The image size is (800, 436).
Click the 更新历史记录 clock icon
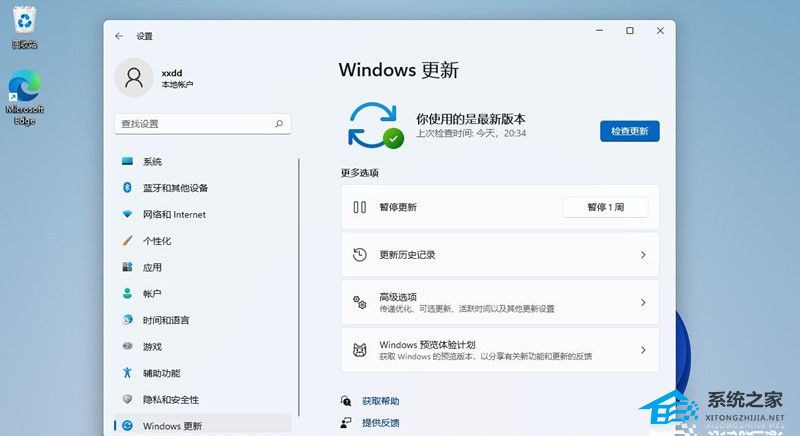(x=360, y=255)
